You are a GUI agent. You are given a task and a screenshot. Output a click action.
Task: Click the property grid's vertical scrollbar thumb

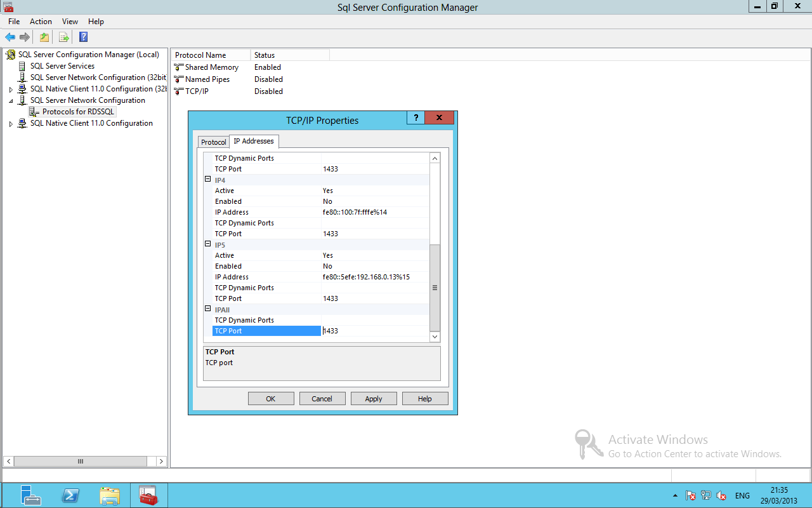tap(435, 288)
